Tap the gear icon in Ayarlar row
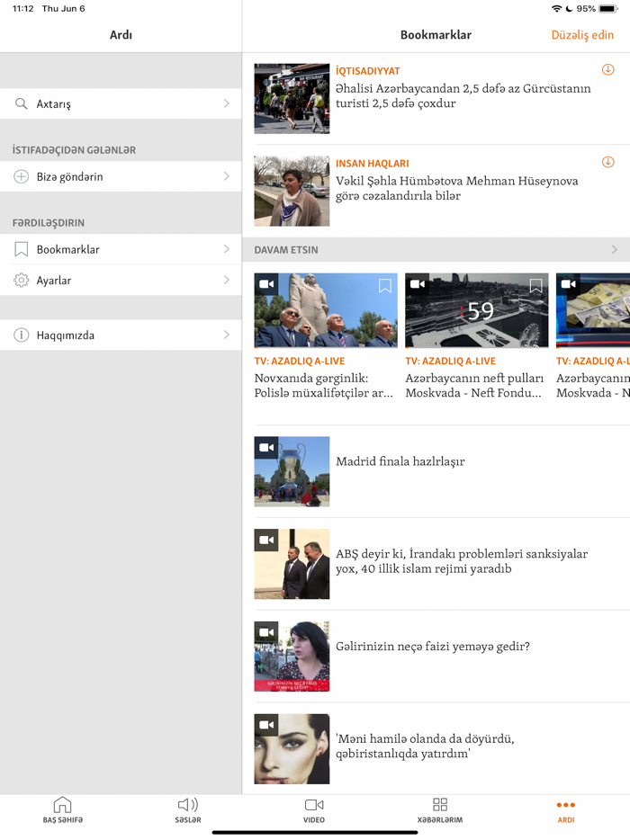 pos(21,281)
